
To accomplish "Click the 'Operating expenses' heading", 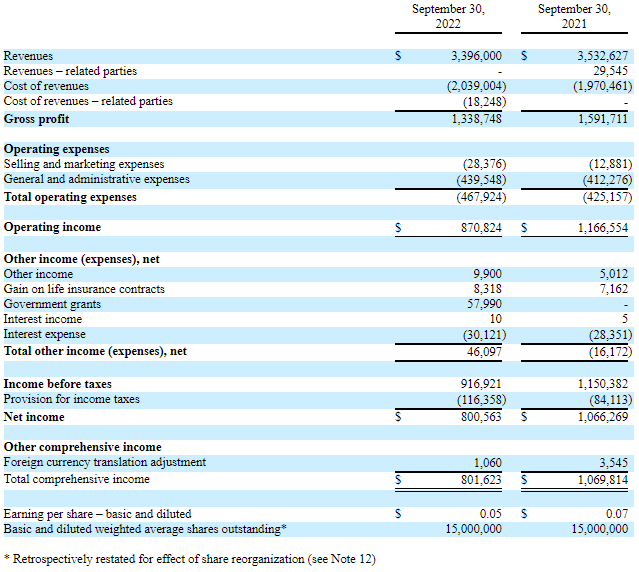I will click(x=57, y=150).
